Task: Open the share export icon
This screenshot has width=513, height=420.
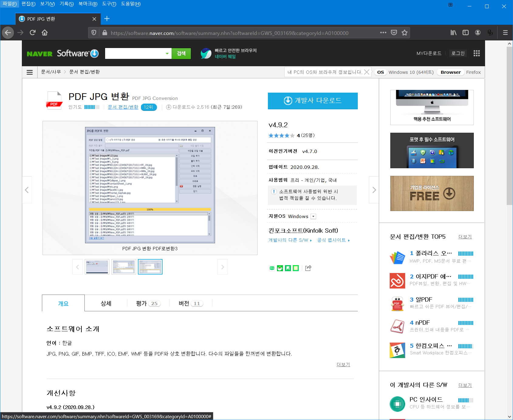Action: click(x=308, y=268)
